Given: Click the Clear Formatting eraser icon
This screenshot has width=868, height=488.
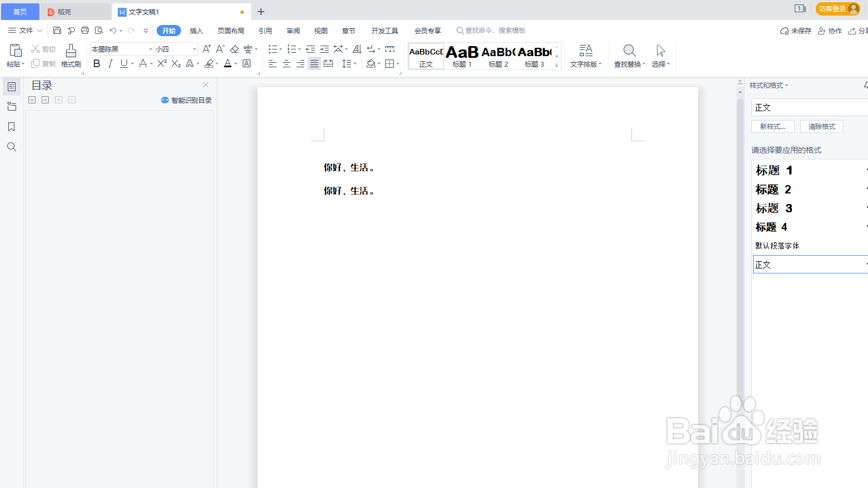Looking at the screenshot, I should point(234,49).
